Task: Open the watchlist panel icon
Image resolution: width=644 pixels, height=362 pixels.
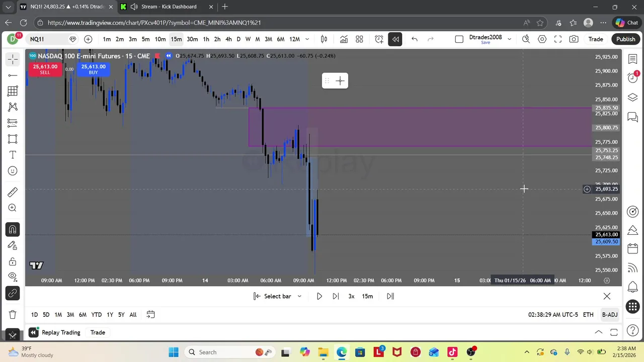Action: 633,59
